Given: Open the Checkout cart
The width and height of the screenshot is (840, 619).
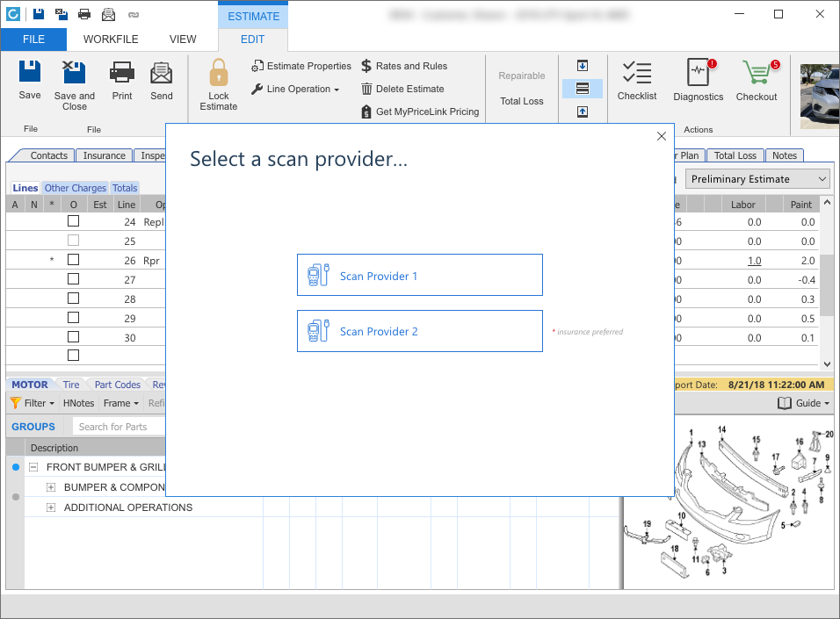Looking at the screenshot, I should coord(756,80).
